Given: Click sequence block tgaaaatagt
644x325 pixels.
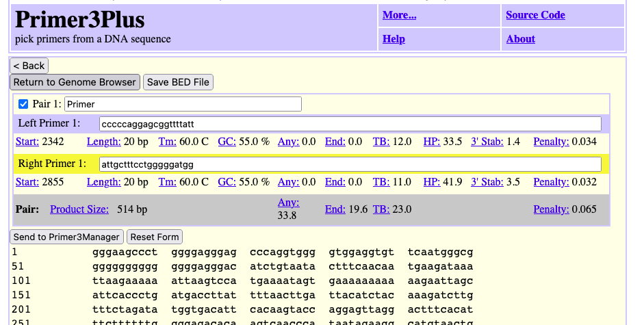Looking at the screenshot, I should click(283, 281).
